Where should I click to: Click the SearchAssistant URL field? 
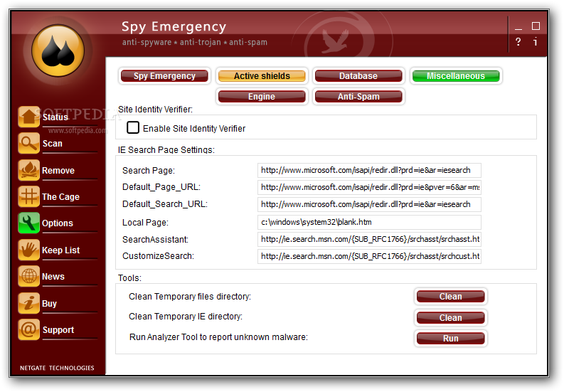tap(369, 239)
